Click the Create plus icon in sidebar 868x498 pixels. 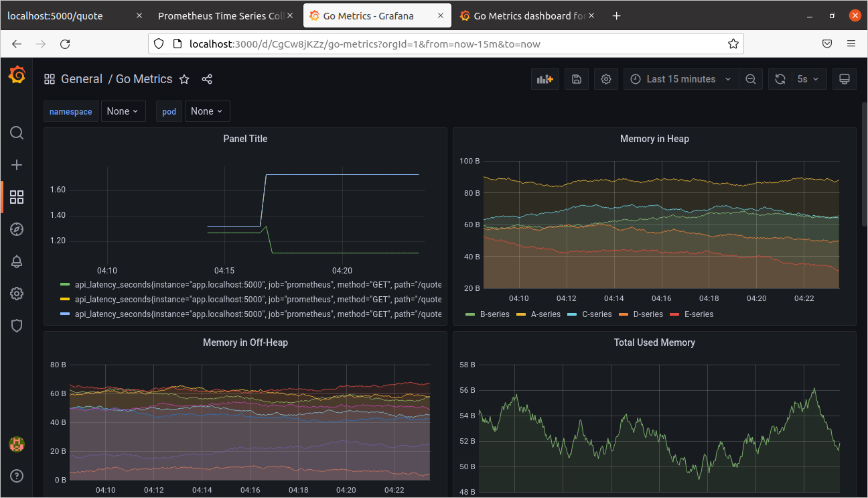point(17,165)
